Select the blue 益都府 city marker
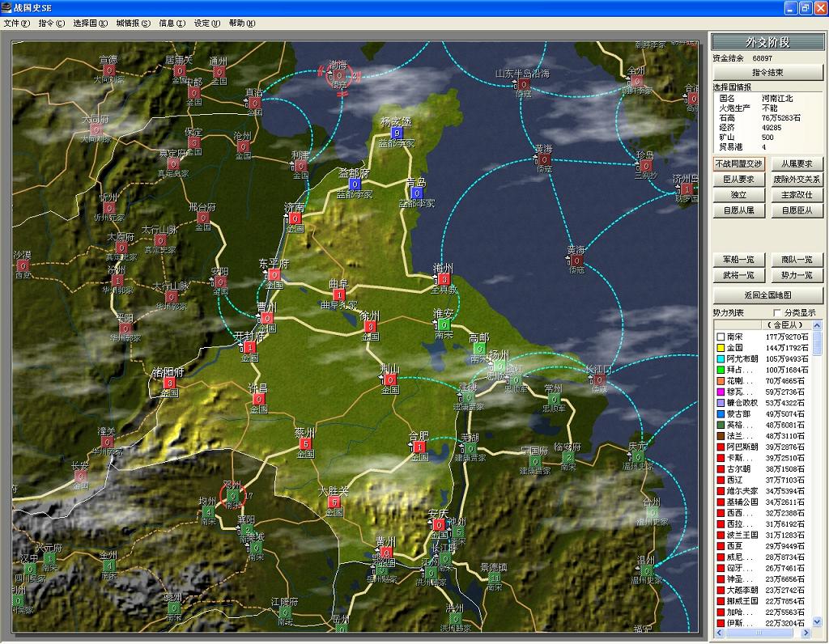 [x=355, y=184]
